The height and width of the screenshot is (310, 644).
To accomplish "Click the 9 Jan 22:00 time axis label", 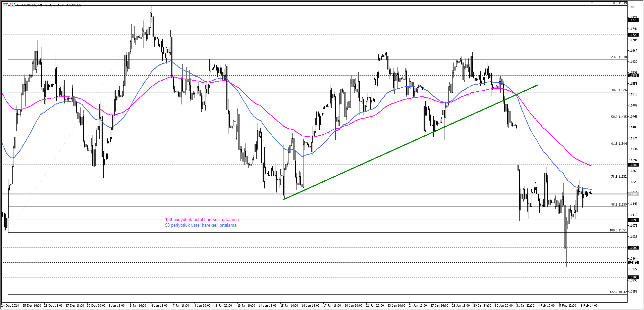I will (x=224, y=306).
